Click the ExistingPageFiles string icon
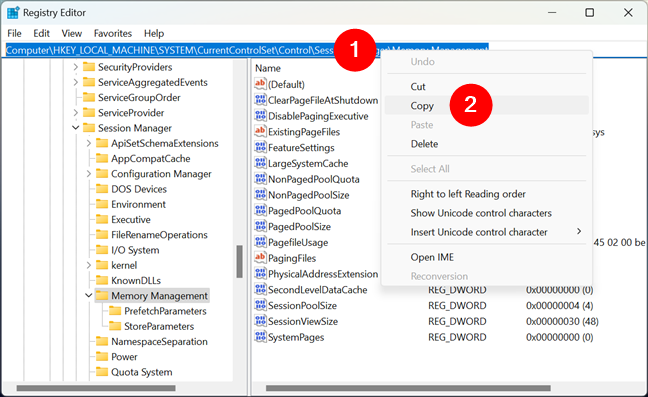Image resolution: width=648 pixels, height=397 pixels. tap(260, 131)
